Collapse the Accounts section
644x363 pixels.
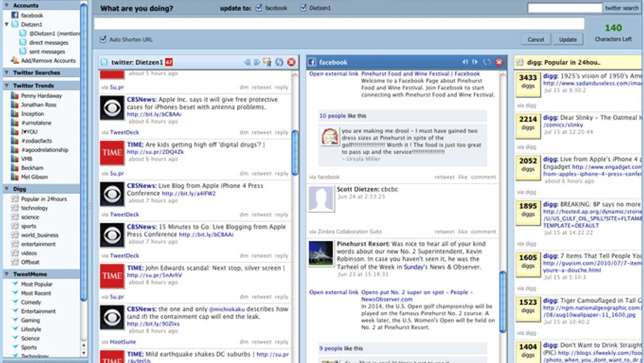tap(7, 5)
